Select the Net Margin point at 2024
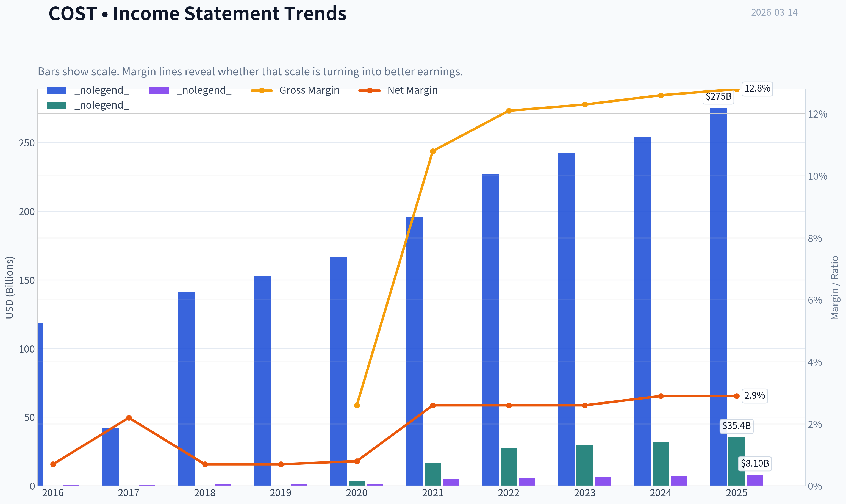This screenshot has width=846, height=504. tap(661, 396)
